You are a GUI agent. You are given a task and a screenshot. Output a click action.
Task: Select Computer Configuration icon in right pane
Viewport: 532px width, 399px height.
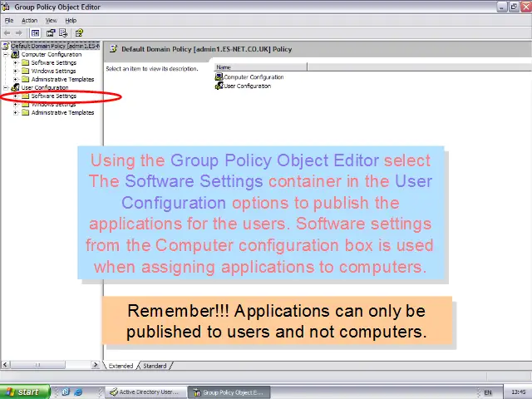[x=219, y=77]
